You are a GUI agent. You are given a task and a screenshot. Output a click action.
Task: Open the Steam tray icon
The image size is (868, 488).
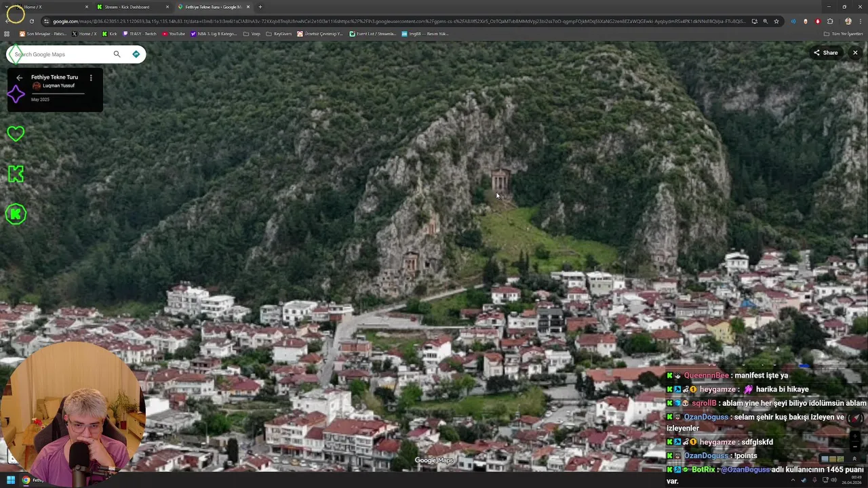(x=803, y=481)
